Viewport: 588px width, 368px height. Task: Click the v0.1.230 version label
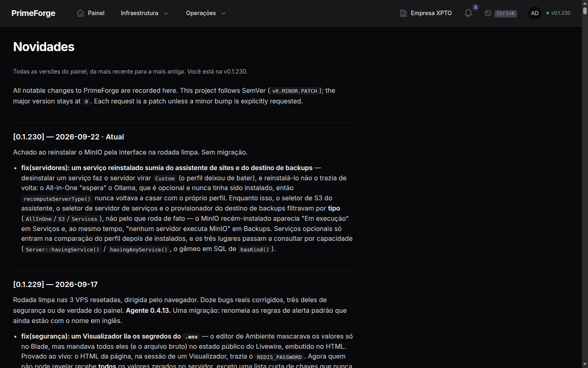(x=561, y=13)
